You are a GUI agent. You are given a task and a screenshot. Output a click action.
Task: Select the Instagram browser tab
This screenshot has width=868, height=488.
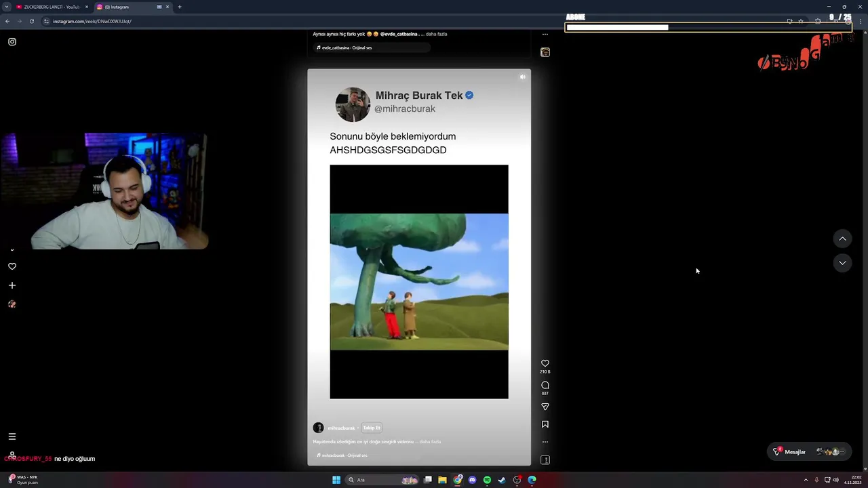coord(132,7)
